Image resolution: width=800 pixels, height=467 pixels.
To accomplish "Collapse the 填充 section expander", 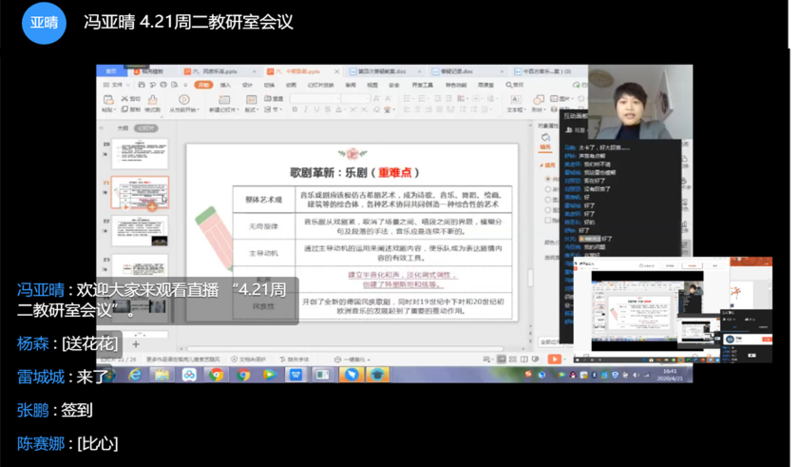I will pyautogui.click(x=541, y=165).
